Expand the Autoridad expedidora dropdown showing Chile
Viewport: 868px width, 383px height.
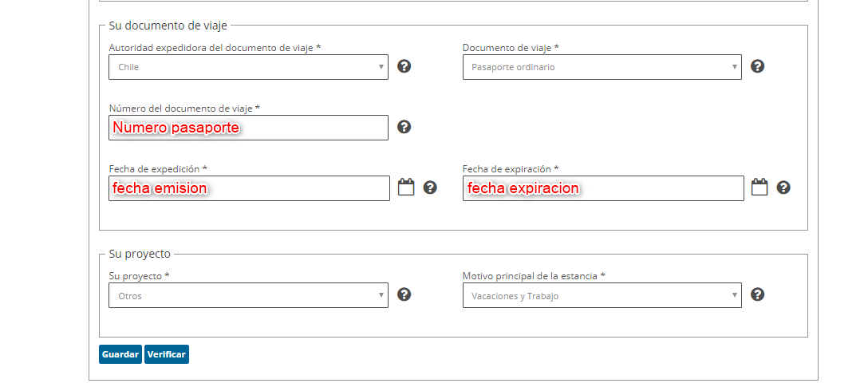(249, 67)
